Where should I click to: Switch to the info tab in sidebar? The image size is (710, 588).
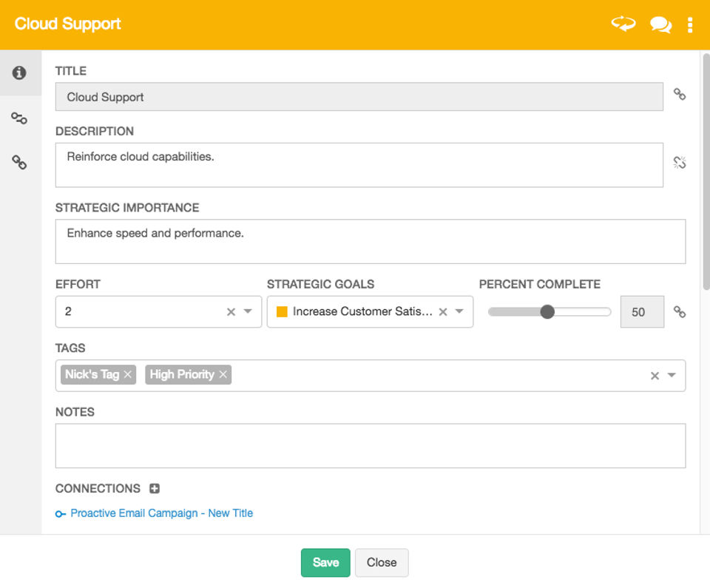point(19,72)
